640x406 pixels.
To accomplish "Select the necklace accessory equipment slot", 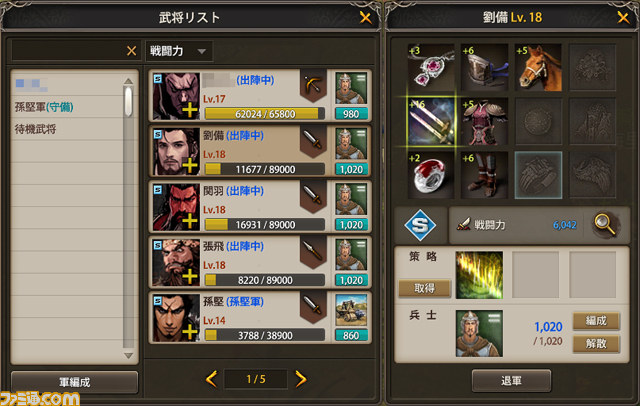I will click(x=431, y=68).
